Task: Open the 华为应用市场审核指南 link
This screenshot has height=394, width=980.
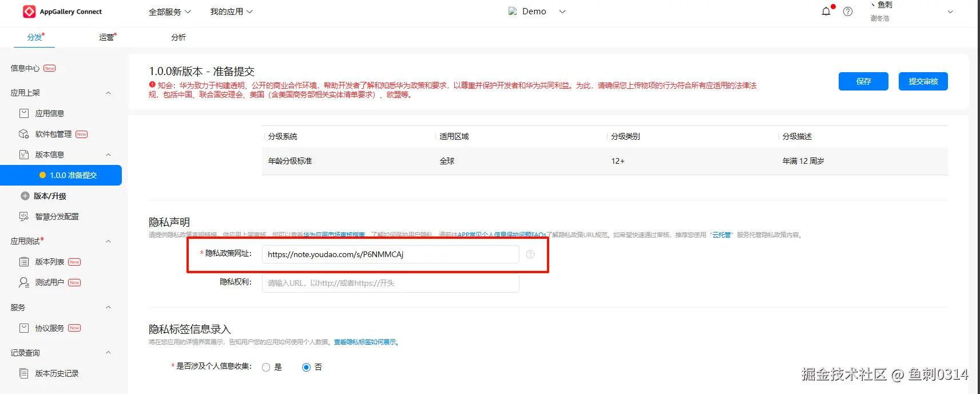Action: click(334, 235)
